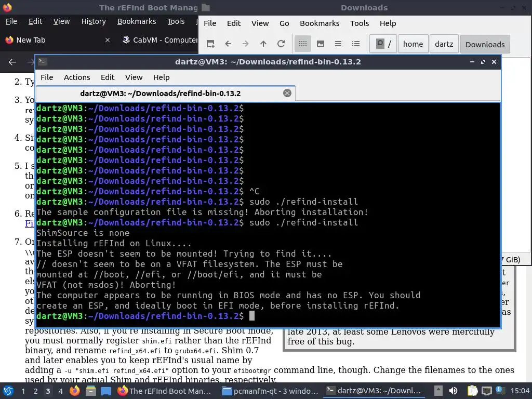Image resolution: width=532 pixels, height=399 pixels.
Task: Click the 'dartz' path button
Action: click(x=444, y=44)
